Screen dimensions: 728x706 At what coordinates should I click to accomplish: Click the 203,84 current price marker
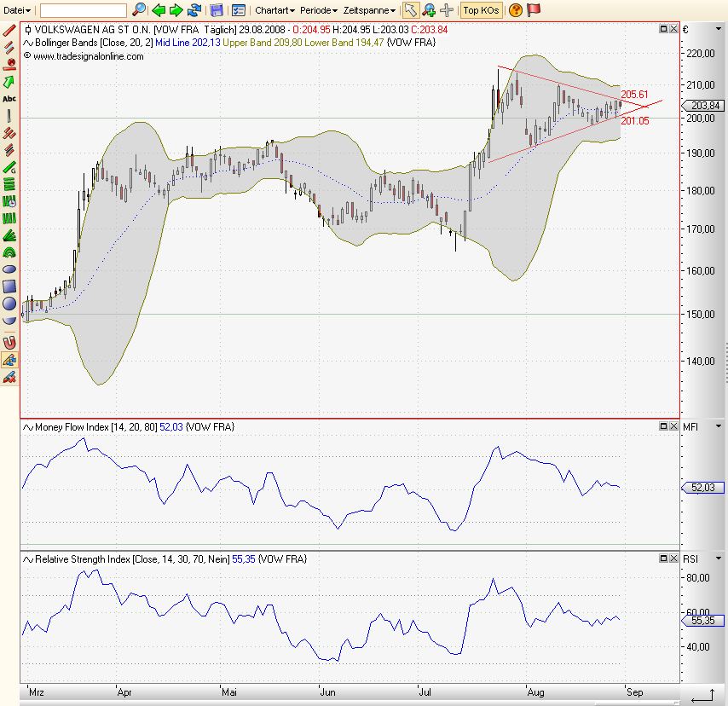702,106
